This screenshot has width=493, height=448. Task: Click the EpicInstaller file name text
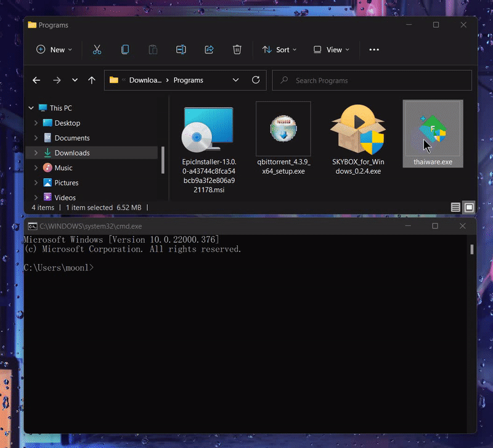pos(209,176)
